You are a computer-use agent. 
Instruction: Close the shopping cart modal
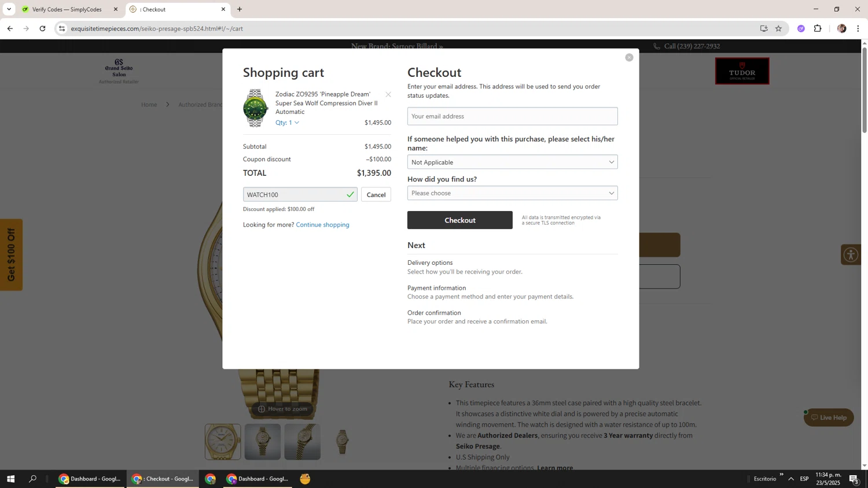click(629, 57)
